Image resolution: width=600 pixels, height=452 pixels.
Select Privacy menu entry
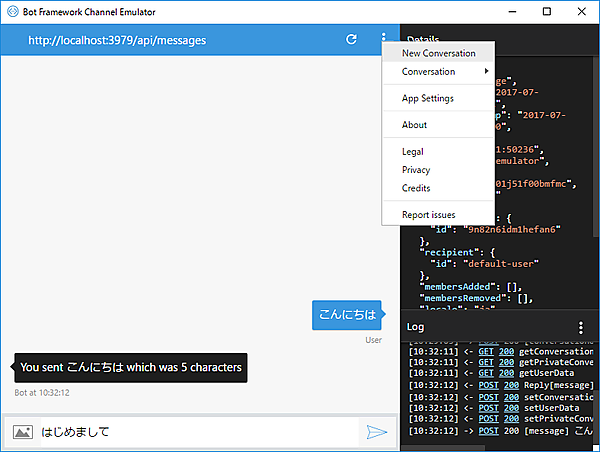439,170
